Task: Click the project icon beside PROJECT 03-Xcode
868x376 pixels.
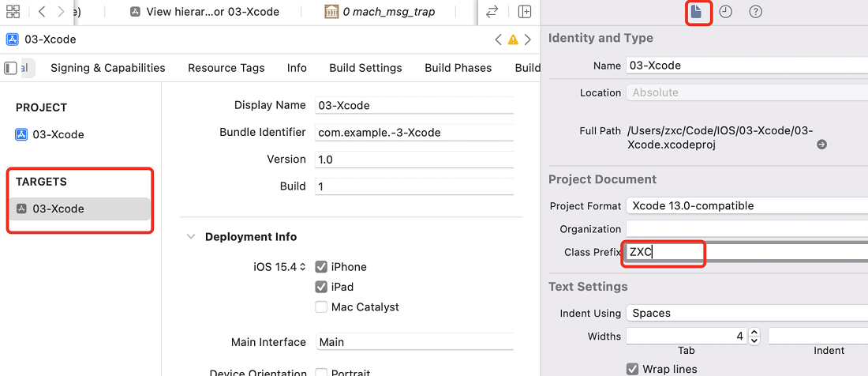Action: (21, 134)
